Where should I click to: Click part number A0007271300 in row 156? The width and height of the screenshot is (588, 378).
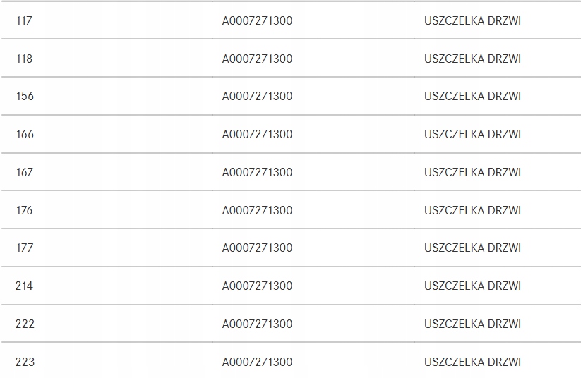pyautogui.click(x=257, y=97)
